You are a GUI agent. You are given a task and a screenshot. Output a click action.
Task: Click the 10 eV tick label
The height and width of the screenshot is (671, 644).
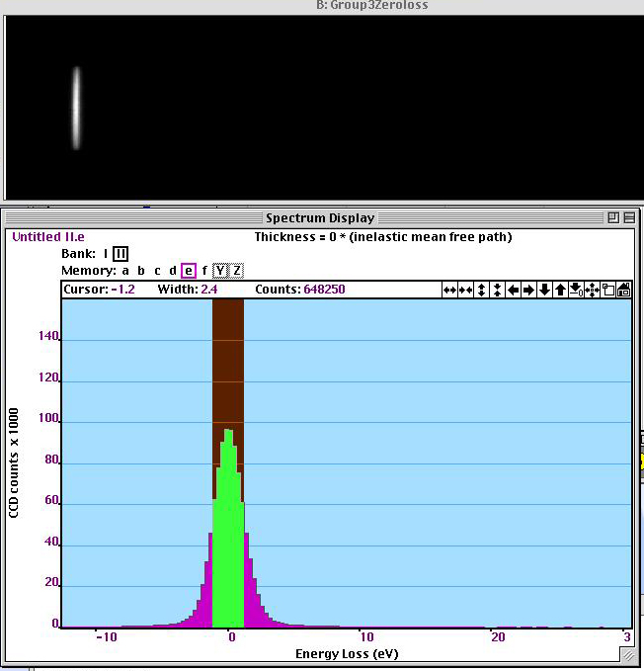[x=366, y=637]
